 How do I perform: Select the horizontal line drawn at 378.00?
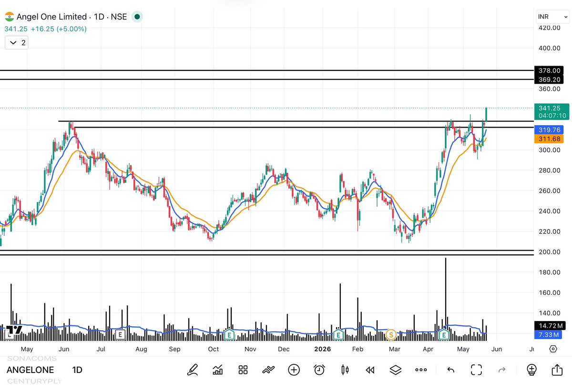point(267,70)
